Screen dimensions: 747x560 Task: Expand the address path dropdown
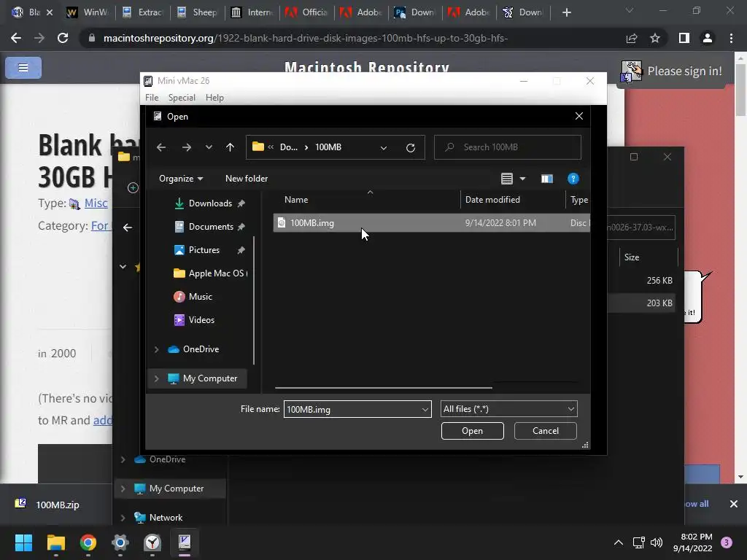[384, 147]
